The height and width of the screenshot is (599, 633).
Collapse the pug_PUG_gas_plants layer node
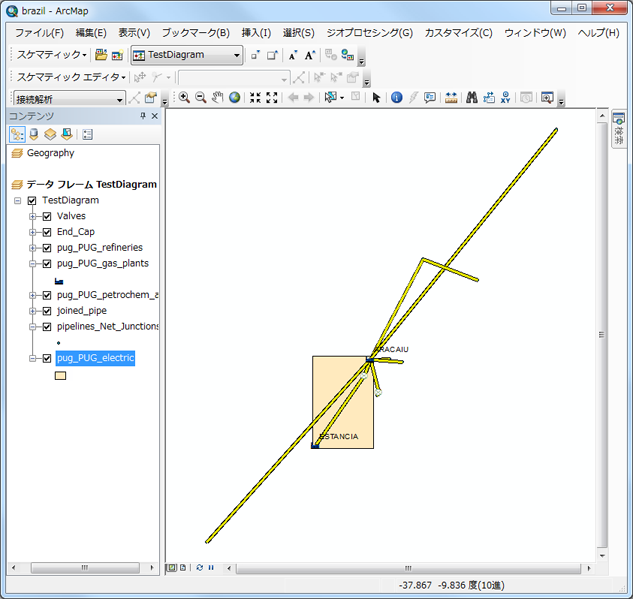[x=32, y=264]
